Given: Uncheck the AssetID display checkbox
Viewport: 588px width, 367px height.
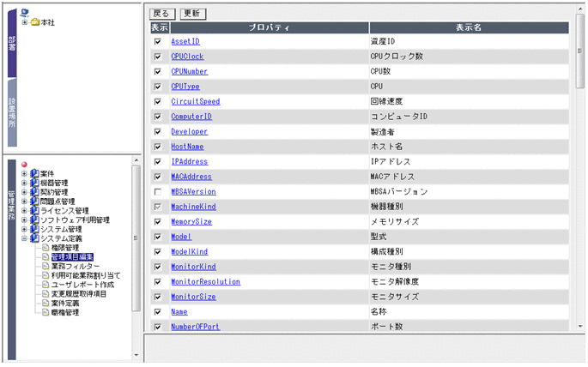Looking at the screenshot, I should point(158,41).
